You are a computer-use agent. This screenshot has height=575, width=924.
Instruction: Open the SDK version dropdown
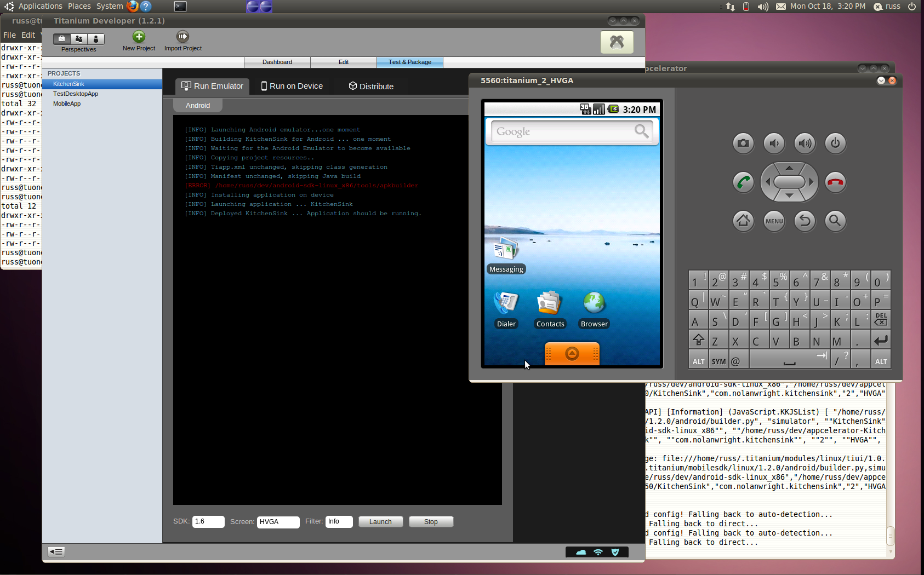(208, 522)
